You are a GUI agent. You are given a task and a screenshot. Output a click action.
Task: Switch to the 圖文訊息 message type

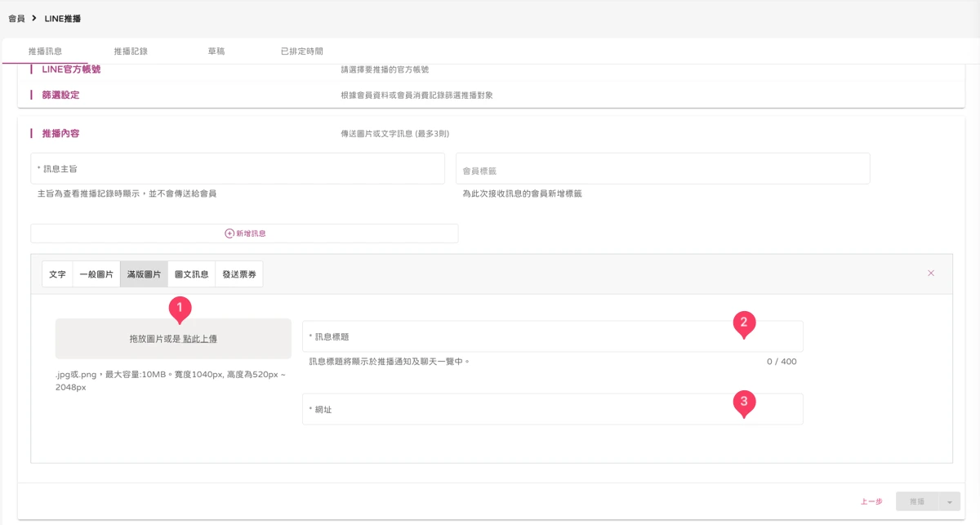click(x=192, y=274)
